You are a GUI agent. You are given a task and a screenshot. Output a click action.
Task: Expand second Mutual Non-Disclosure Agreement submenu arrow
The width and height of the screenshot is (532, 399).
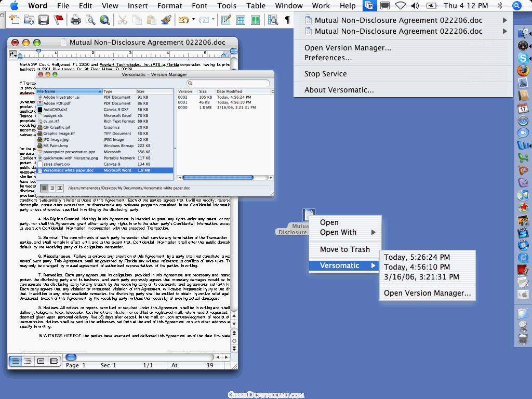(x=505, y=31)
